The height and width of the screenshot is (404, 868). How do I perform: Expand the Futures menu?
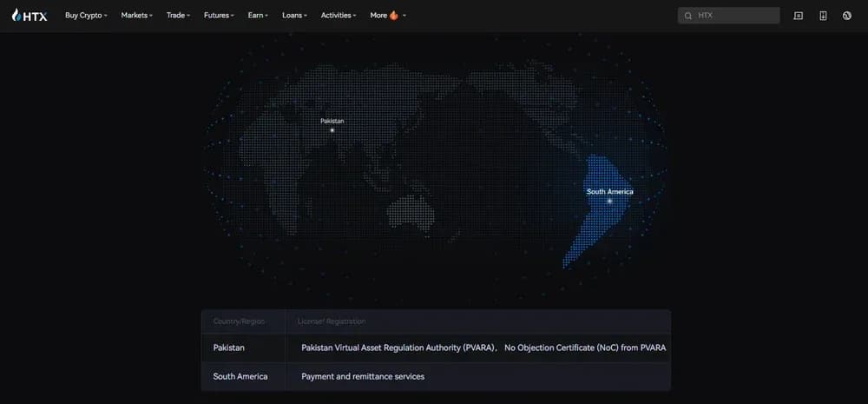tap(219, 16)
